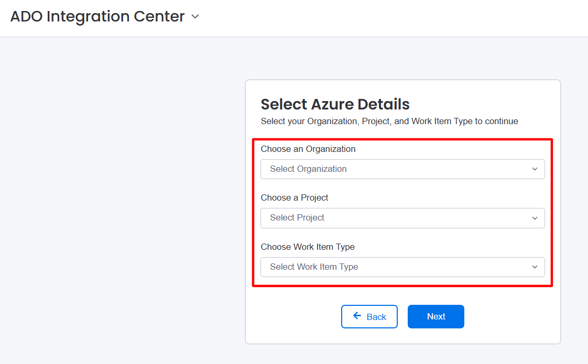Image resolution: width=588 pixels, height=364 pixels.
Task: Open the Select Organization dropdown
Action: click(402, 169)
